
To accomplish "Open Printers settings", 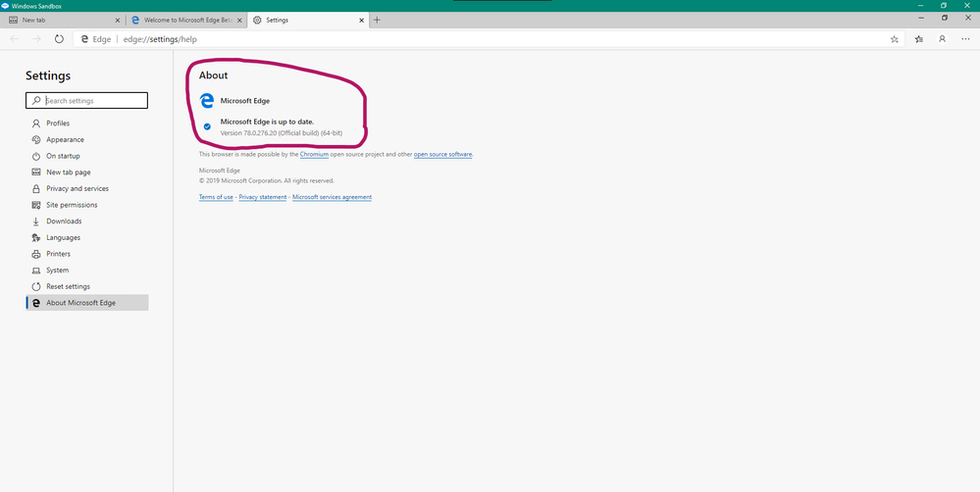I will coord(87,254).
